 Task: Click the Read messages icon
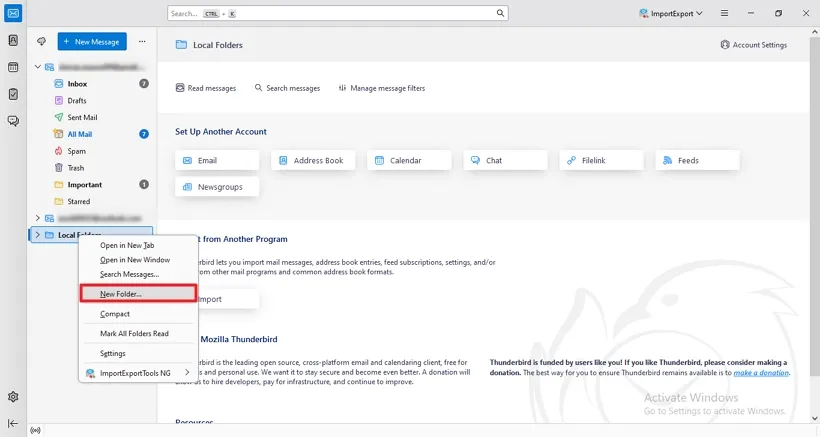(180, 88)
